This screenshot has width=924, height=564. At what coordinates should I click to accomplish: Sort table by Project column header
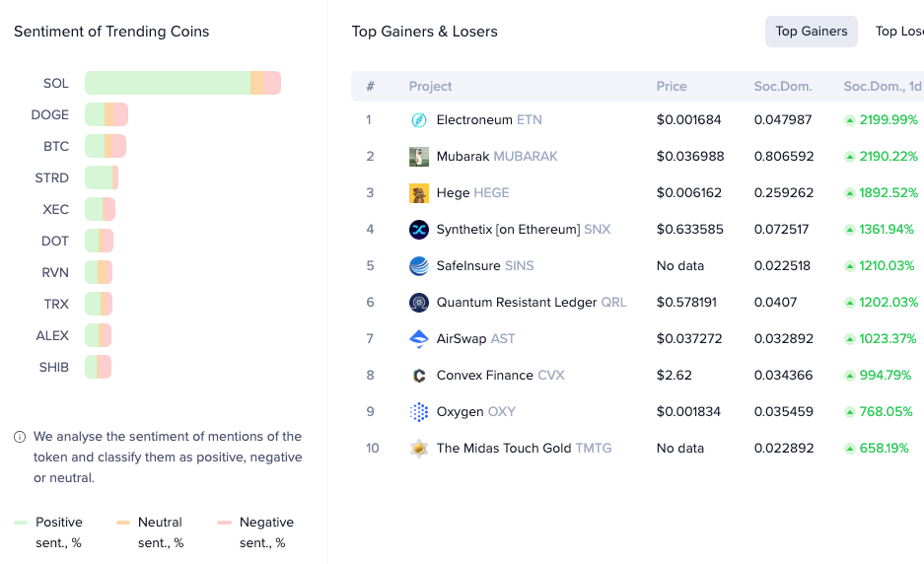[430, 86]
